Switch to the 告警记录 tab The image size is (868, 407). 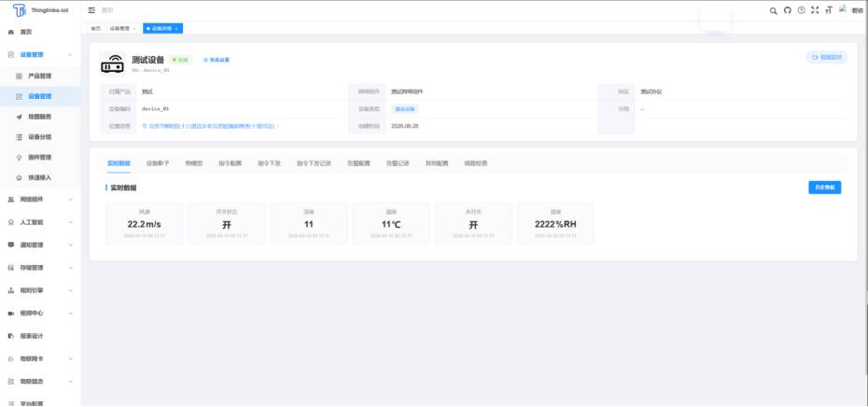tap(398, 163)
